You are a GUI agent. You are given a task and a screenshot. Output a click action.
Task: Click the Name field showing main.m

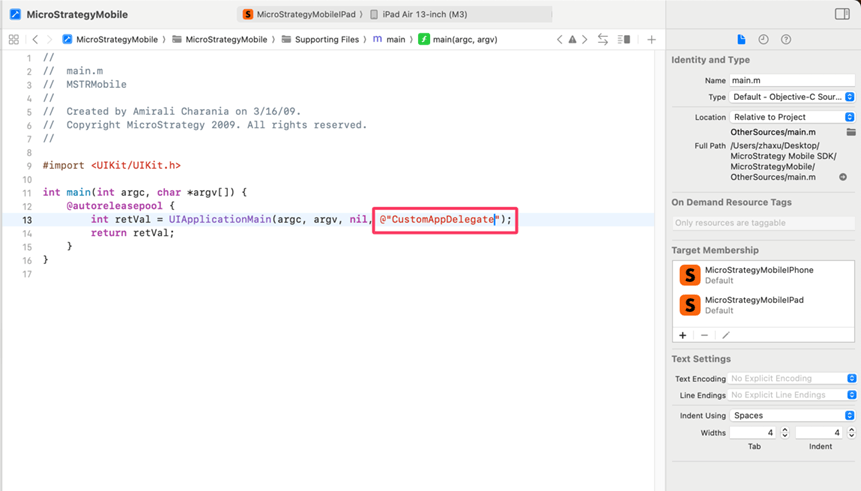[791, 80]
